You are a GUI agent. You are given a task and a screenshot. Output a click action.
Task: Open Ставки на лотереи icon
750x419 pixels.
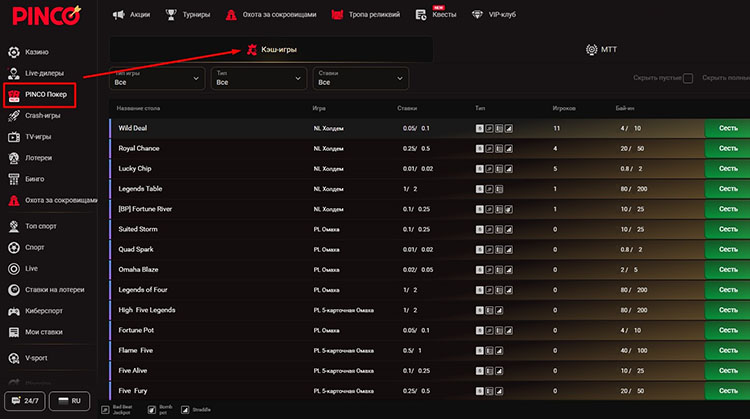14,290
